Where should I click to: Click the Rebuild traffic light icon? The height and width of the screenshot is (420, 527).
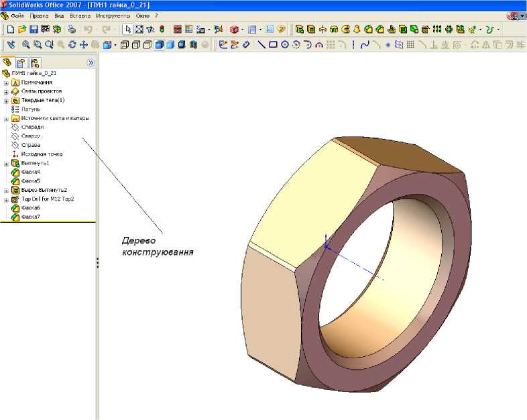[x=162, y=30]
